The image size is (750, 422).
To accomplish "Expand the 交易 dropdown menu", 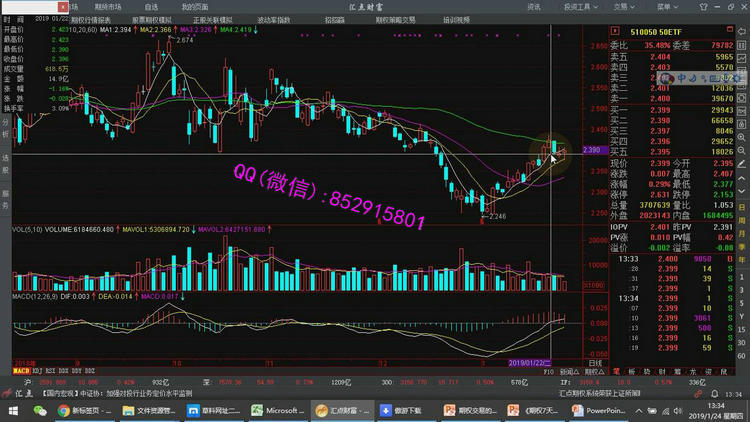I will (623, 7).
